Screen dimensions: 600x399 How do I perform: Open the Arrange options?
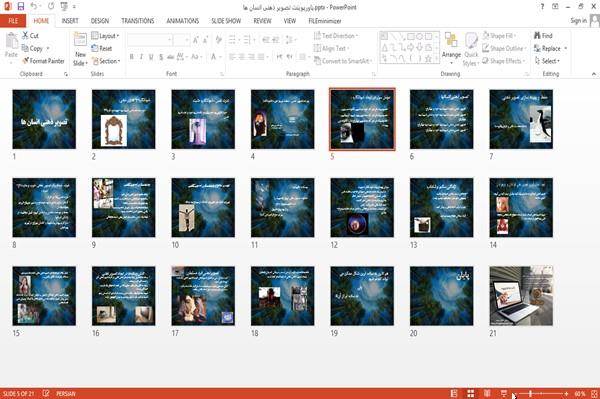(451, 49)
